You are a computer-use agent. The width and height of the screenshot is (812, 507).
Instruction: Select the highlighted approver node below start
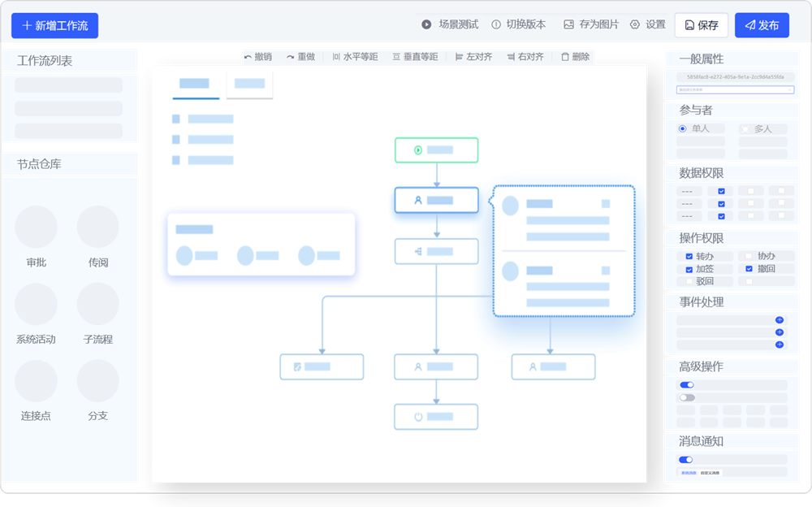click(437, 200)
